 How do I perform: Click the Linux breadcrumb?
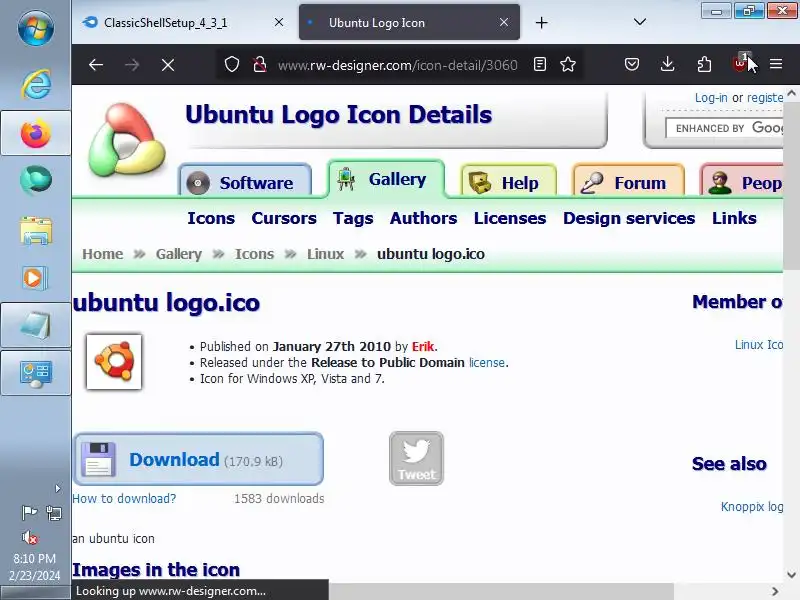pos(325,254)
